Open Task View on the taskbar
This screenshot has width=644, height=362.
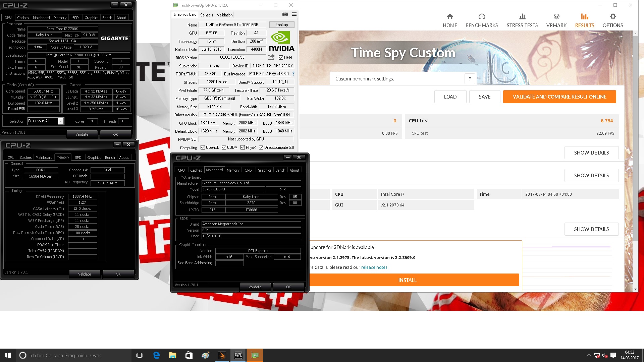pyautogui.click(x=140, y=355)
